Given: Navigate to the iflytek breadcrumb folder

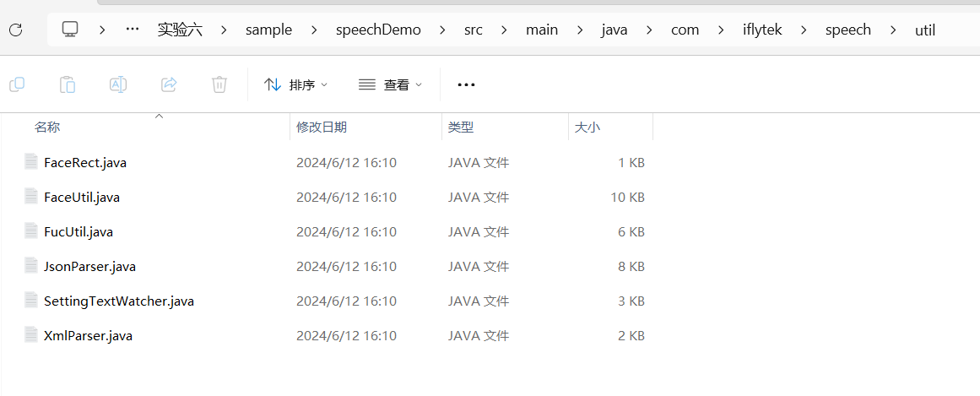Looking at the screenshot, I should pos(761,30).
